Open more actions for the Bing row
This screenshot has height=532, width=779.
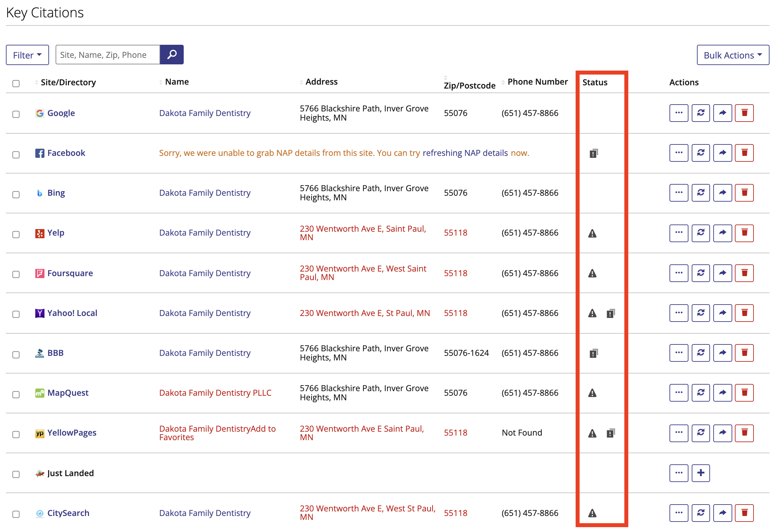679,192
